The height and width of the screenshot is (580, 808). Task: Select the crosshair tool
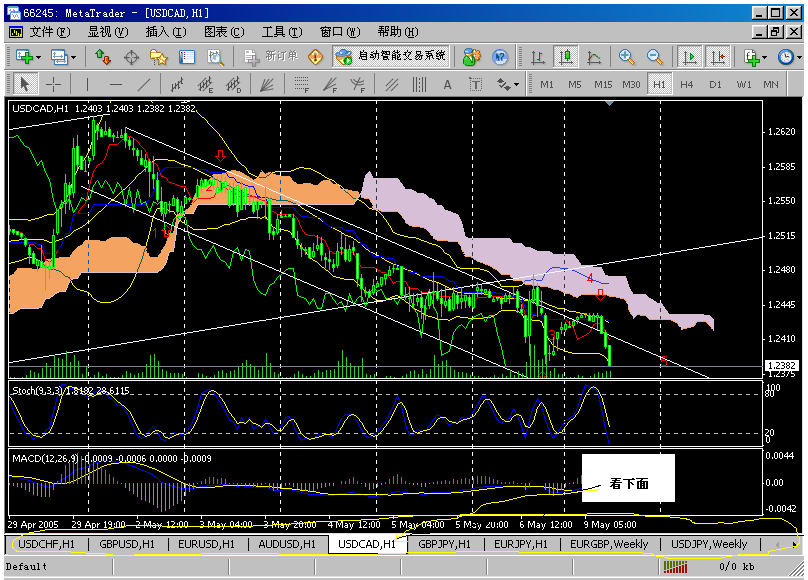point(51,83)
